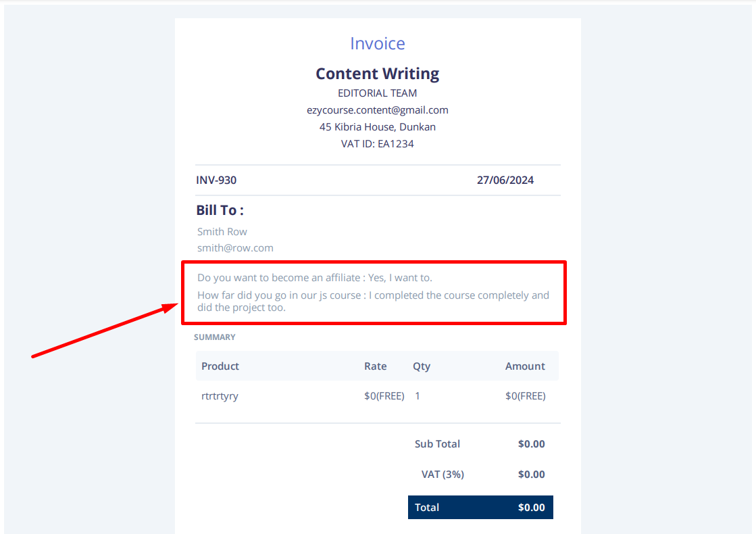
Task: Click the Sub Total amount
Action: click(x=531, y=444)
